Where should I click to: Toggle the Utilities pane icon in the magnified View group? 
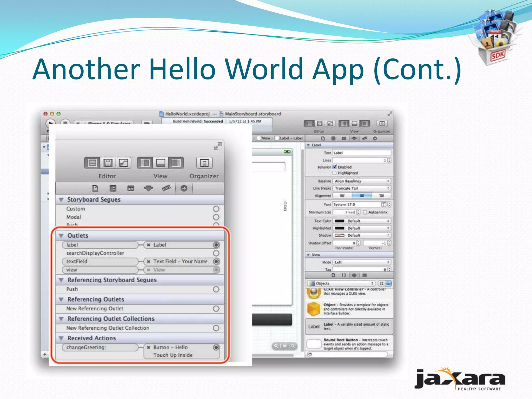tap(176, 163)
